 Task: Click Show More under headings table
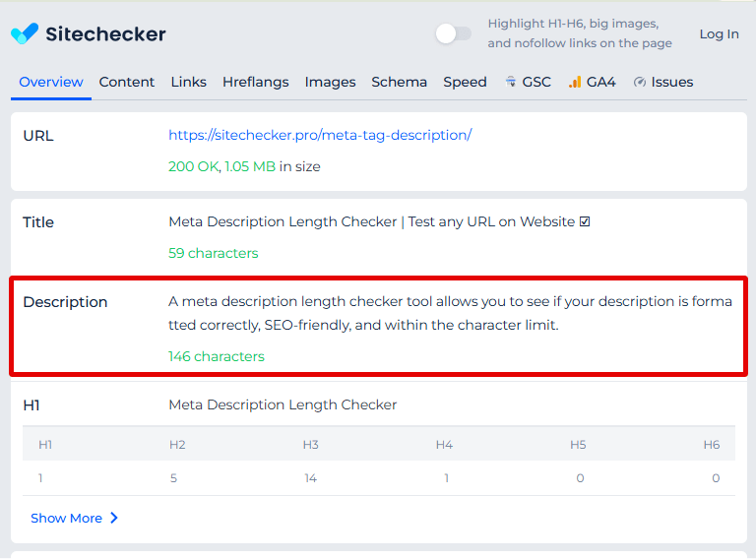click(67, 518)
